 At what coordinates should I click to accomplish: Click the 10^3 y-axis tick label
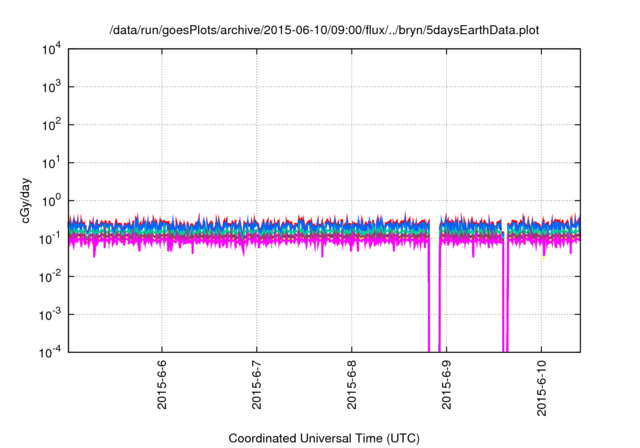coord(52,87)
